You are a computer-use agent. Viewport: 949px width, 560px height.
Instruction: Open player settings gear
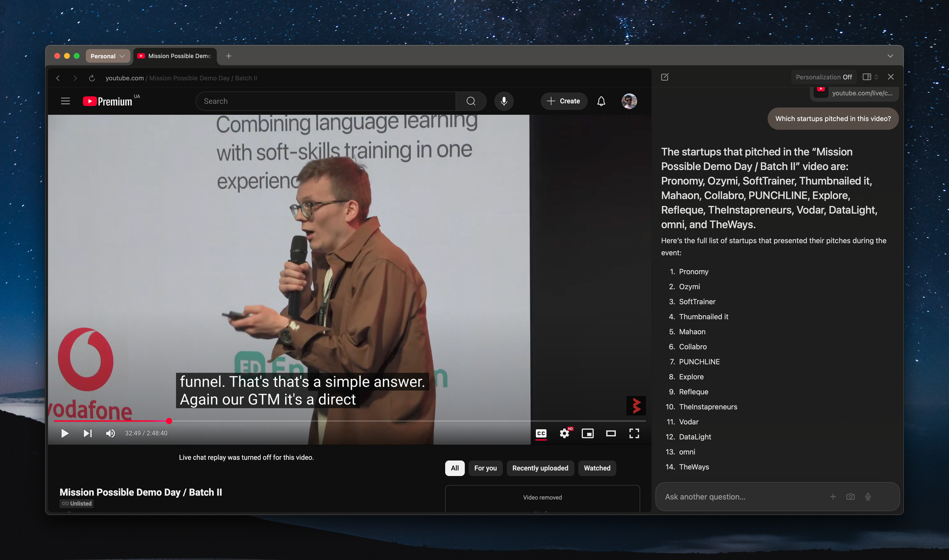[564, 433]
